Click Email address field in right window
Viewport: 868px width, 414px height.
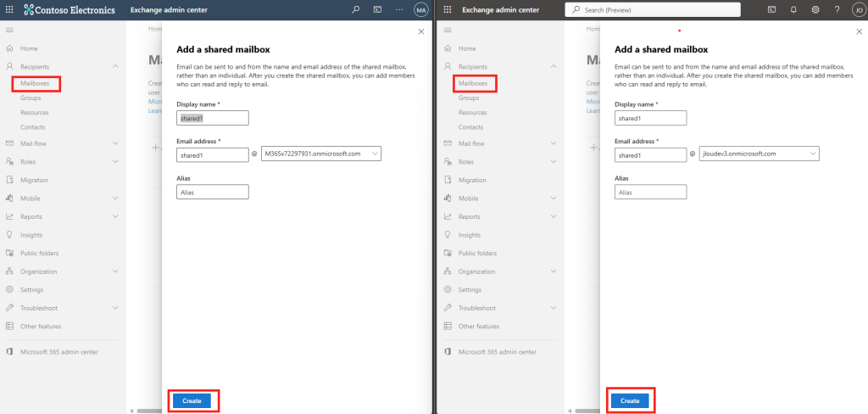point(650,155)
